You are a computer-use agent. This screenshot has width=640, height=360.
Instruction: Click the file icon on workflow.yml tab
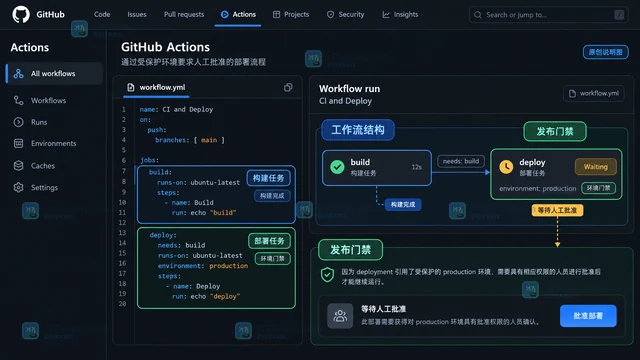[131, 87]
